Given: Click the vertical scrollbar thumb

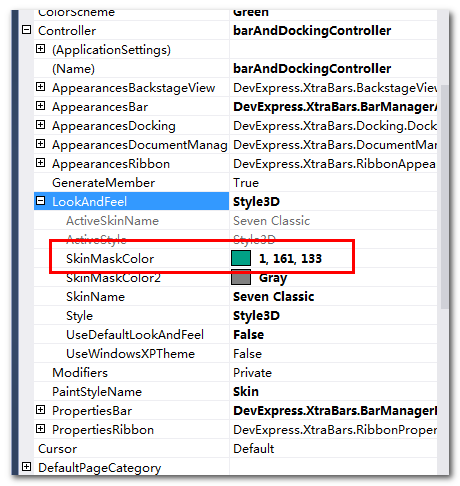Looking at the screenshot, I should (444, 197).
